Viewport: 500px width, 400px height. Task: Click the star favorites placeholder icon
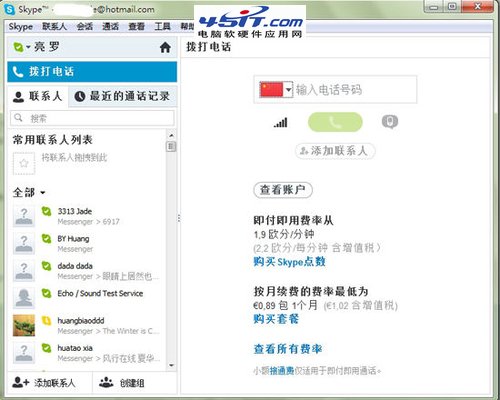click(24, 163)
